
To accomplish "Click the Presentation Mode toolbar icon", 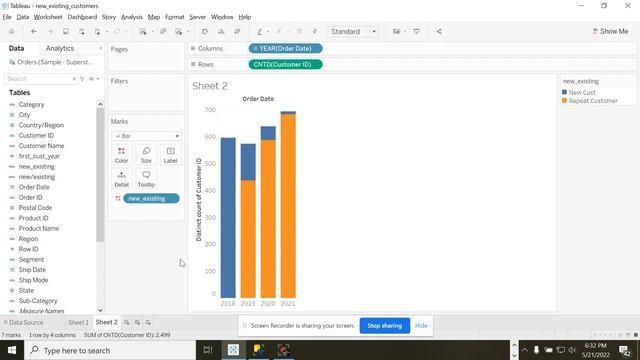I will tap(416, 31).
